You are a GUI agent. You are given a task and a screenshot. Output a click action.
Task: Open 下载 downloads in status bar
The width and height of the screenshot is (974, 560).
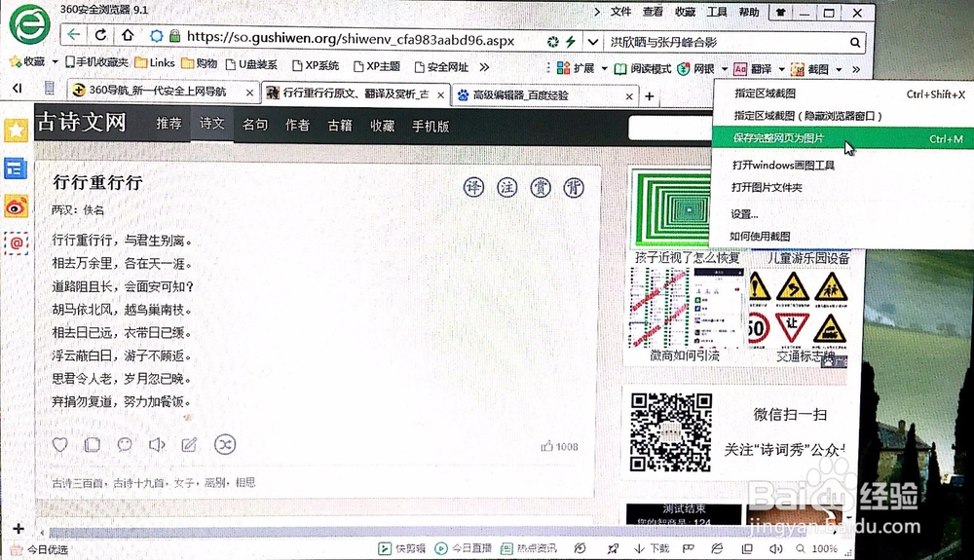pyautogui.click(x=651, y=548)
